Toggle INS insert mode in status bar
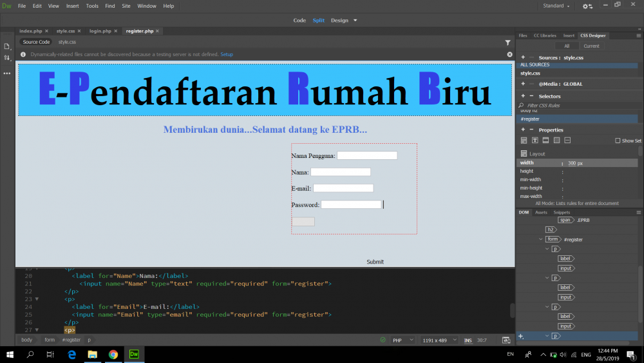644x363 pixels. (468, 340)
